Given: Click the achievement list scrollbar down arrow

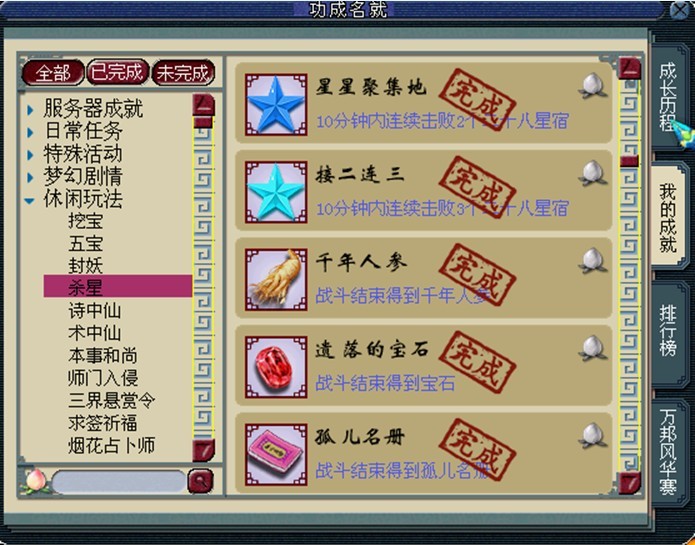Looking at the screenshot, I should [630, 483].
